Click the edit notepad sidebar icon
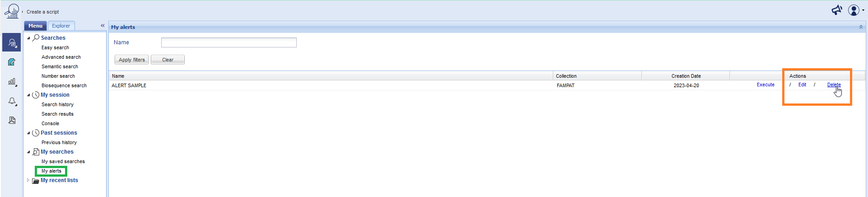The width and height of the screenshot is (868, 197). tap(12, 62)
